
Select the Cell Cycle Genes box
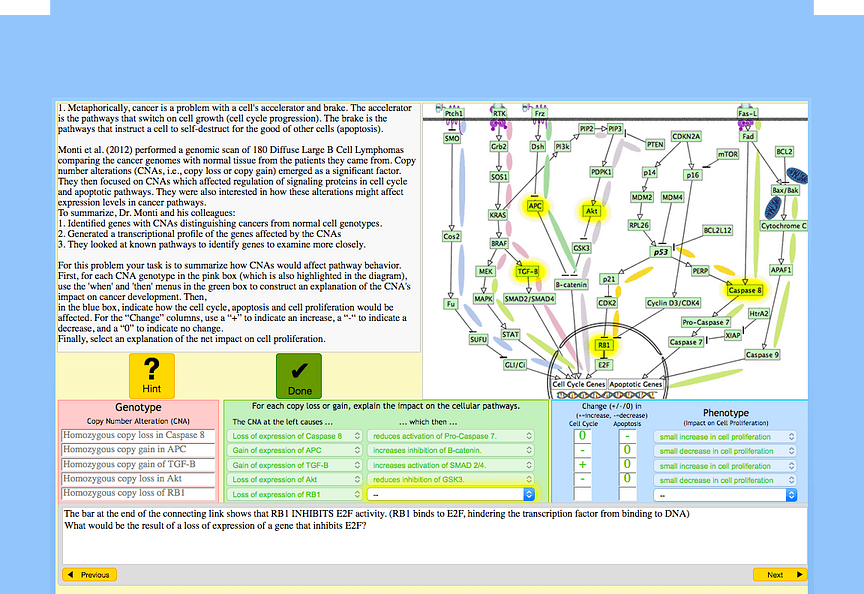click(578, 384)
